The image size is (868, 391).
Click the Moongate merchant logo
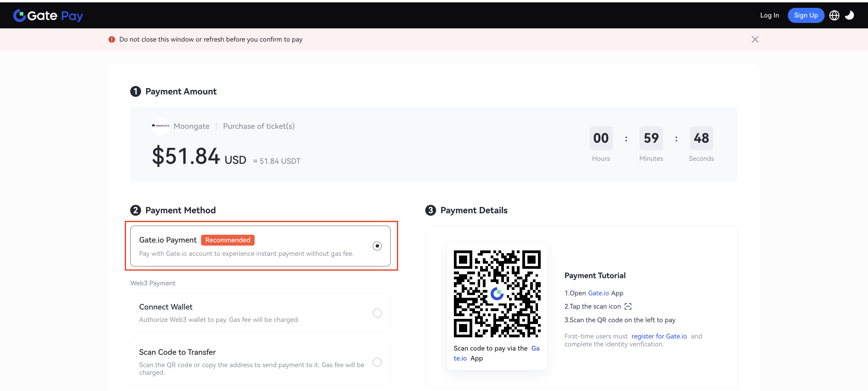[x=160, y=126]
